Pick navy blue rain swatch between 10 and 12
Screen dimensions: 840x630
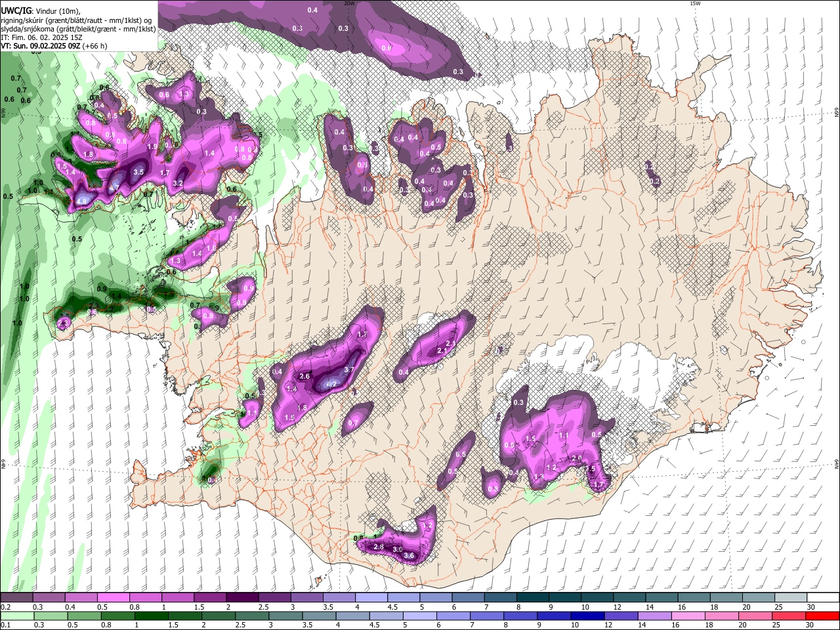586,616
